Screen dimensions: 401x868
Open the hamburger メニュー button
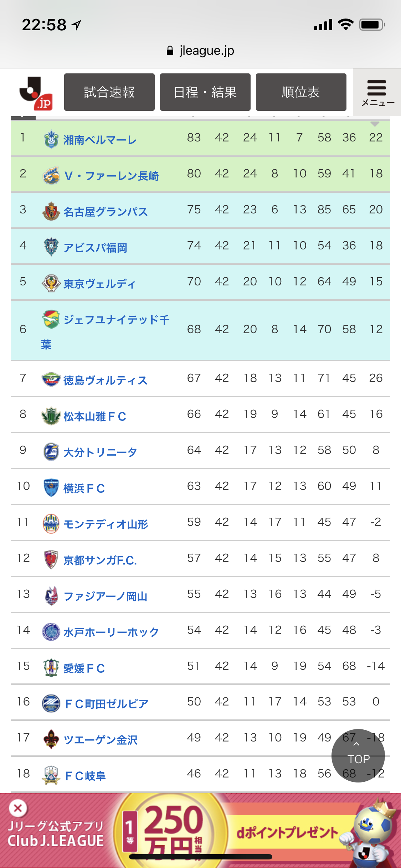[377, 93]
